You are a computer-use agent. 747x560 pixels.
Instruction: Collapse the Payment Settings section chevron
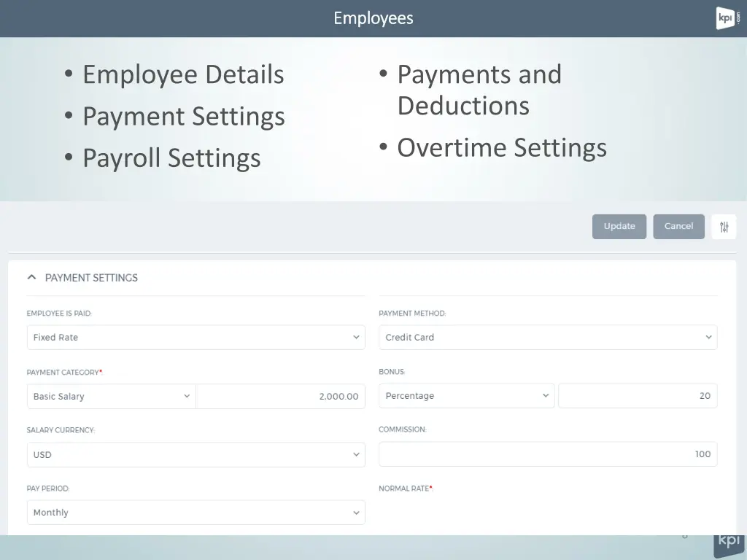tap(32, 277)
